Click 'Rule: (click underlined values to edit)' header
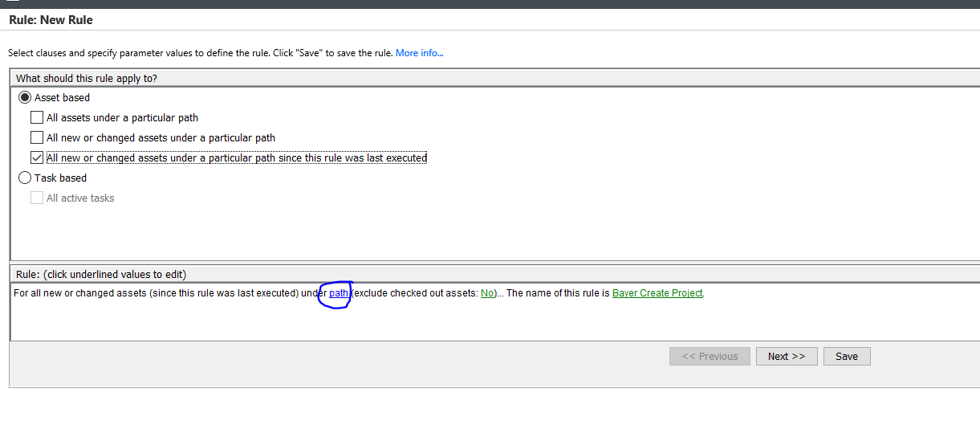 (x=101, y=274)
